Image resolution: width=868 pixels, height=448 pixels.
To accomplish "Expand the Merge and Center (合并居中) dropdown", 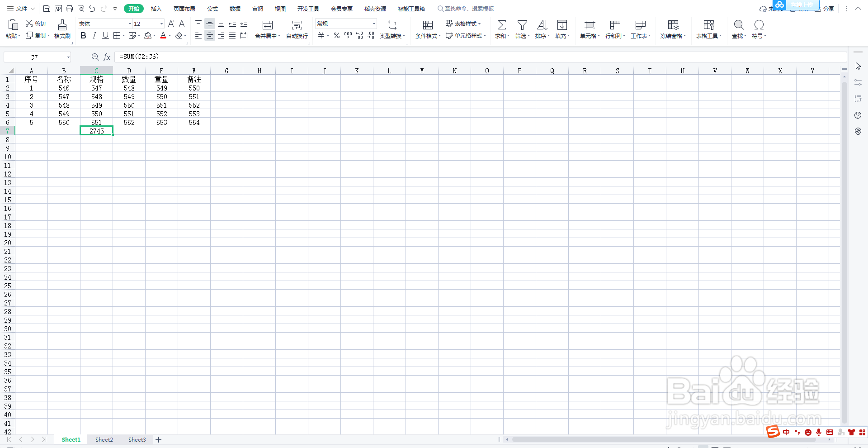I will pos(279,36).
